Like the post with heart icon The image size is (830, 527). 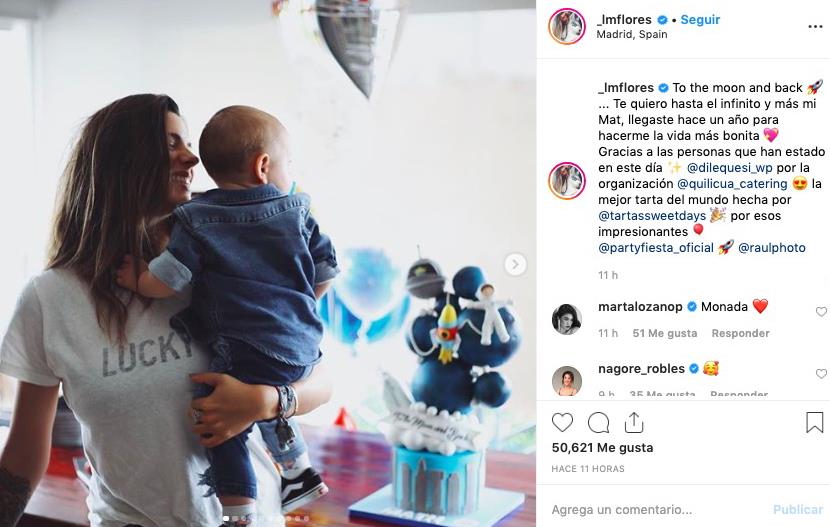pyautogui.click(x=562, y=422)
